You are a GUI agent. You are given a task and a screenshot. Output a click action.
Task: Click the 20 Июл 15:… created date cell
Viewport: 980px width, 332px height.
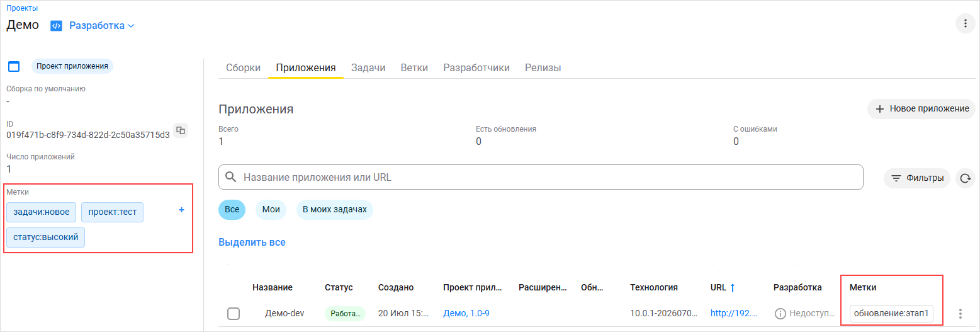[403, 313]
